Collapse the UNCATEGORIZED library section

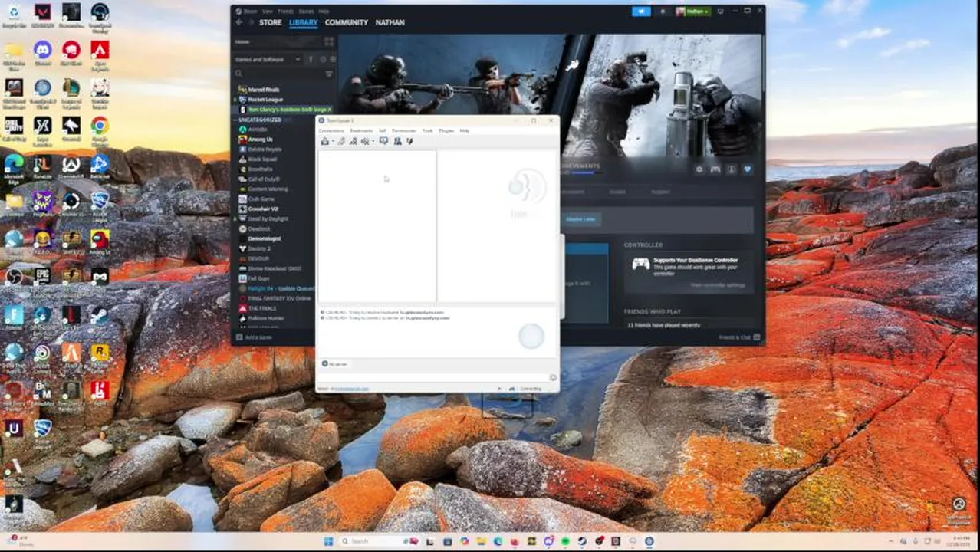point(260,120)
